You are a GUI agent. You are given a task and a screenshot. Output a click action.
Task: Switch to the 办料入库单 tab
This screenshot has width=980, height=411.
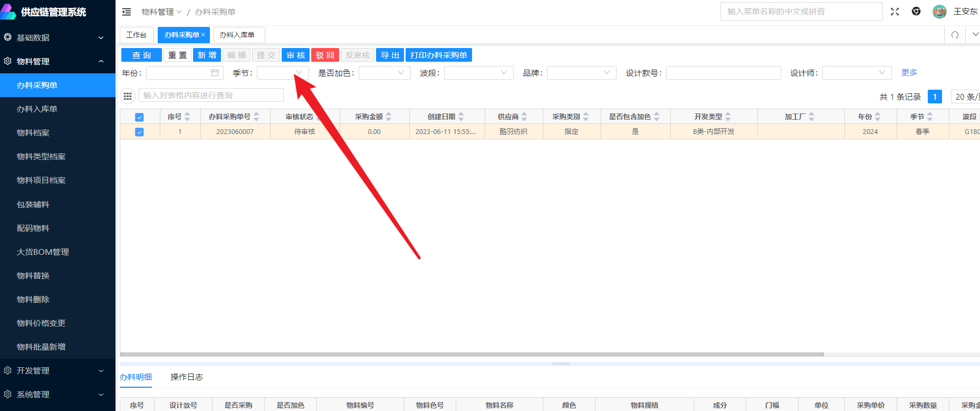pos(237,35)
